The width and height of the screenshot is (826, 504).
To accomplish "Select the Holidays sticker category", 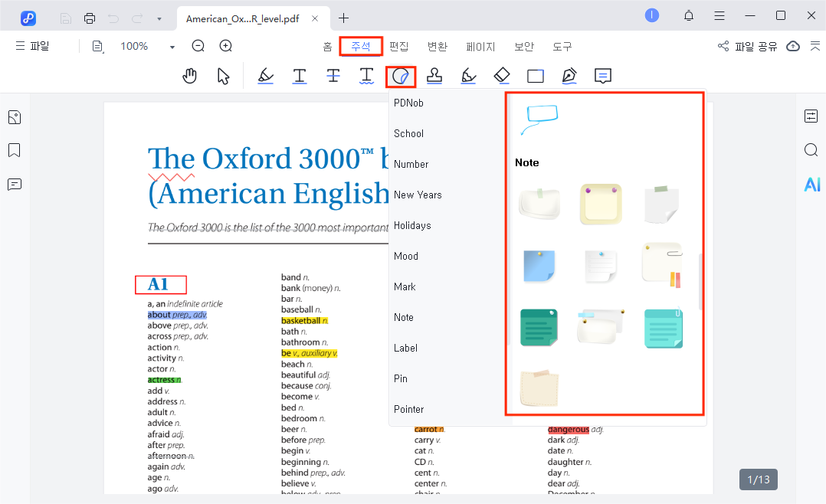I will coord(412,225).
